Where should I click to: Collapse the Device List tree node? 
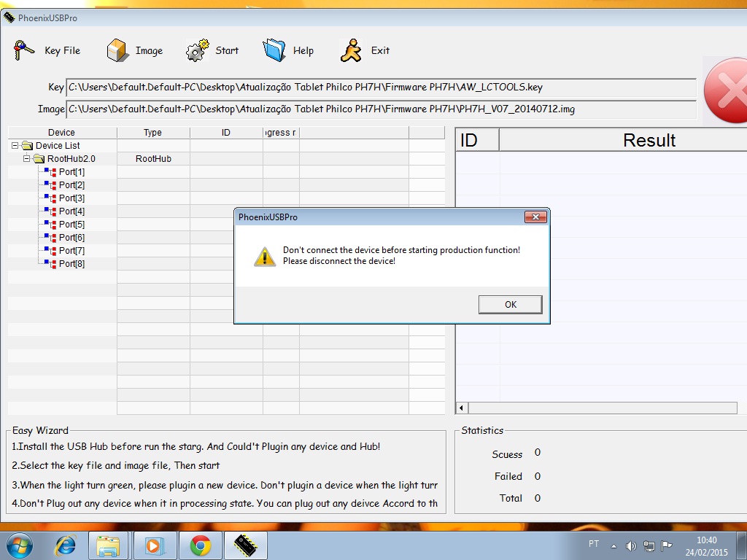coord(15,145)
